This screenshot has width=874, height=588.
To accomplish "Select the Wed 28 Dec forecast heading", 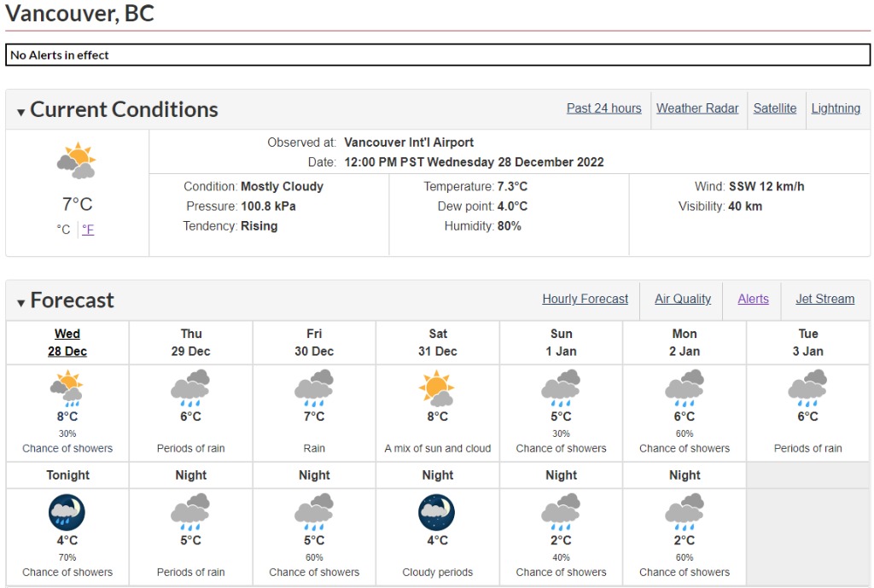I will (67, 342).
